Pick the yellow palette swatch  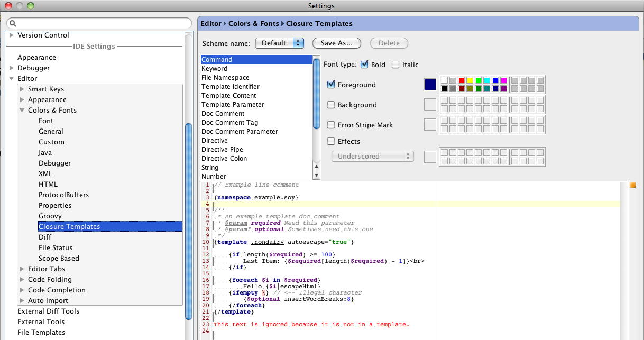tap(470, 80)
